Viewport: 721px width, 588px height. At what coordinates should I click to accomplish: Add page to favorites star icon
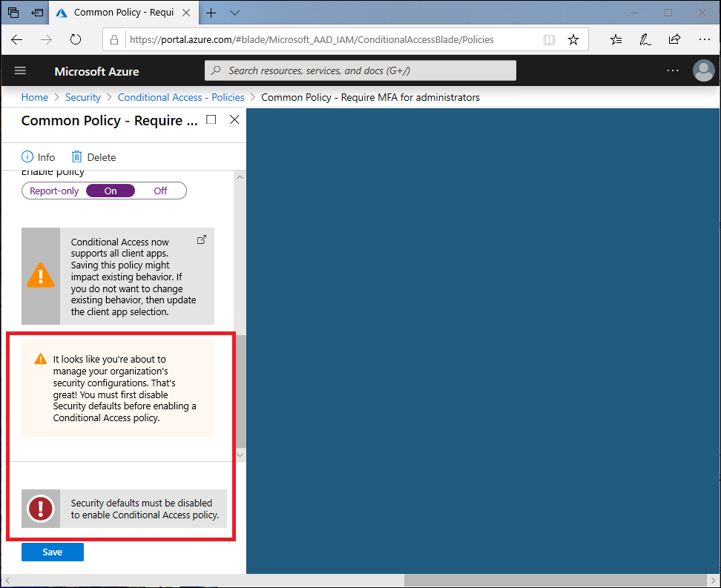pos(573,40)
